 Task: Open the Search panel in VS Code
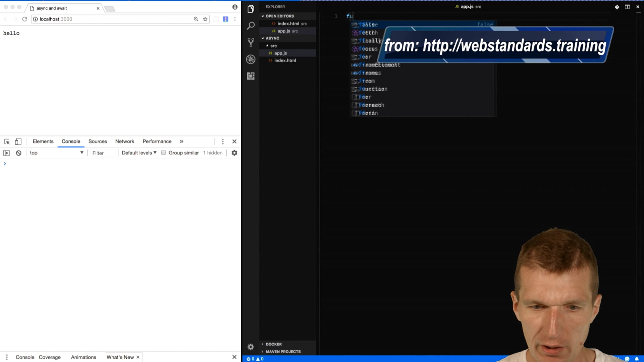point(250,25)
